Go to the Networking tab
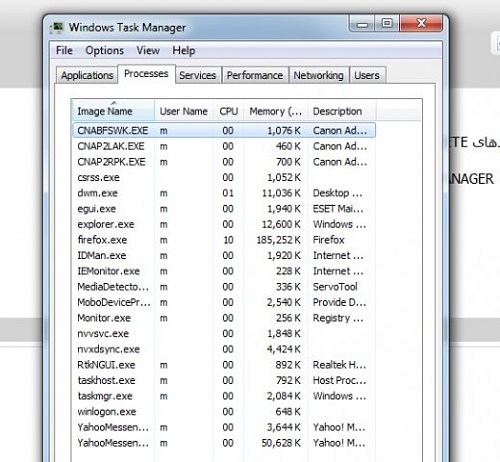Screen dimensions: 500x462 click(x=318, y=75)
